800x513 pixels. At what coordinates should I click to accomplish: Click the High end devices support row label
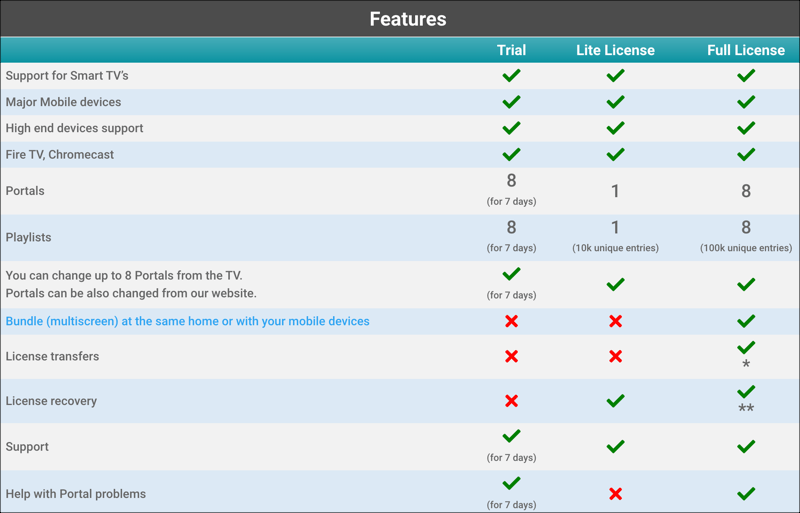point(75,128)
